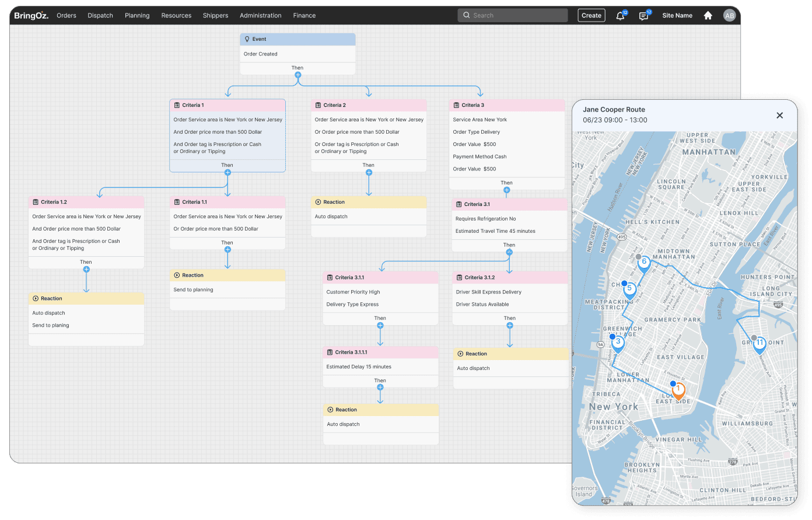Click 'Estimated Delay 15 minutes' condition
Viewport: 812px width, 520px height.
(x=359, y=367)
